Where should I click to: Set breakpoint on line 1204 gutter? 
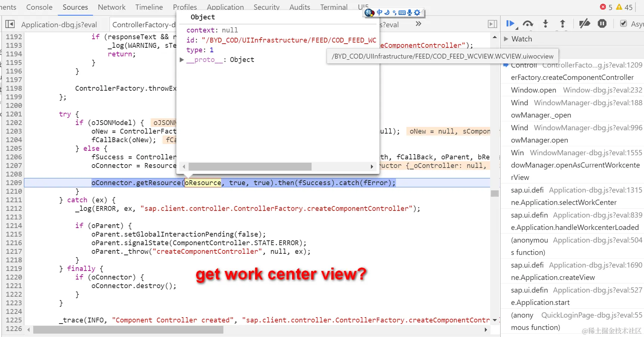[14, 140]
